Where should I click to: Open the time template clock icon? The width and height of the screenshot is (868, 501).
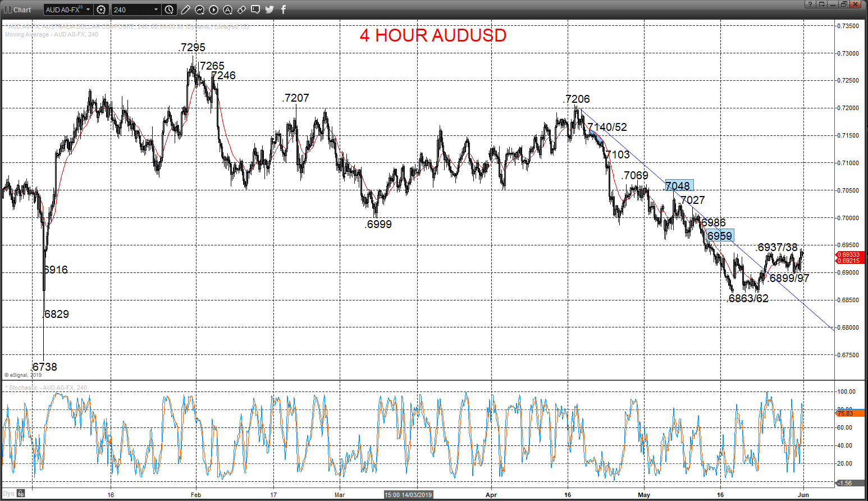[169, 10]
